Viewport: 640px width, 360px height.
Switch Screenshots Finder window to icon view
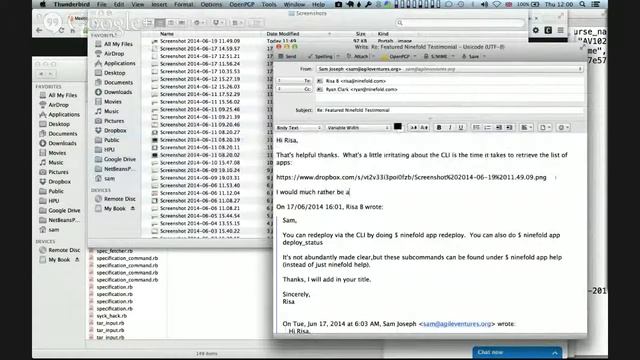click(149, 22)
